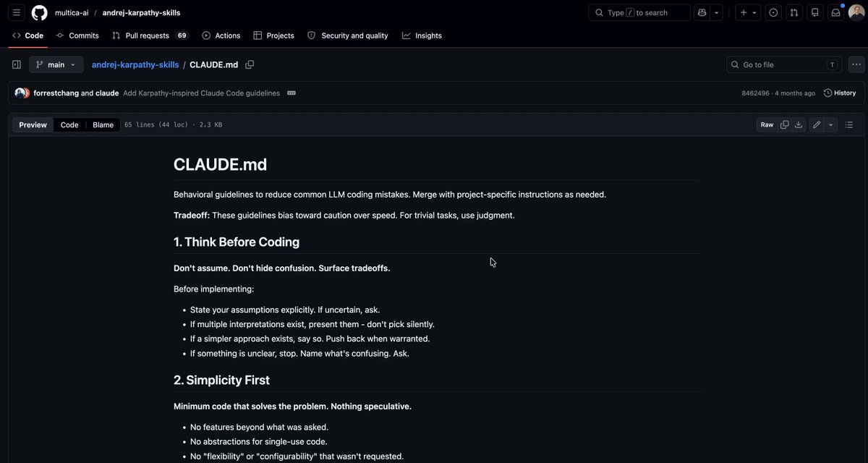Screen dimensions: 868x463
Task: Expand the file tree side panel
Action: [17, 64]
